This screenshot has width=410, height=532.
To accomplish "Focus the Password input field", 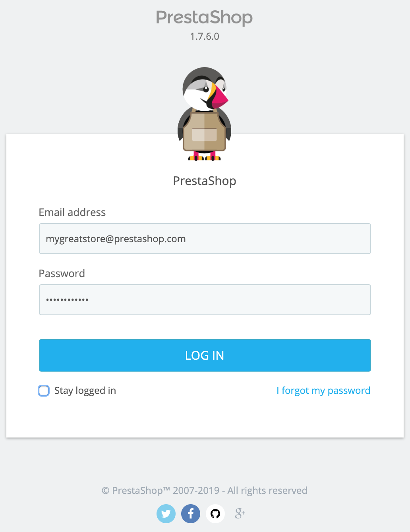I will point(205,300).
